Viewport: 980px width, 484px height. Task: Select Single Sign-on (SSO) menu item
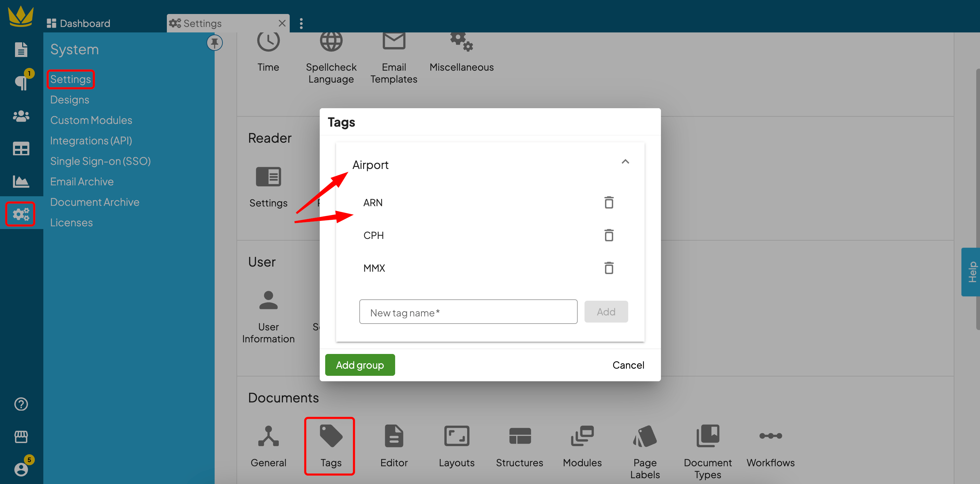click(100, 161)
